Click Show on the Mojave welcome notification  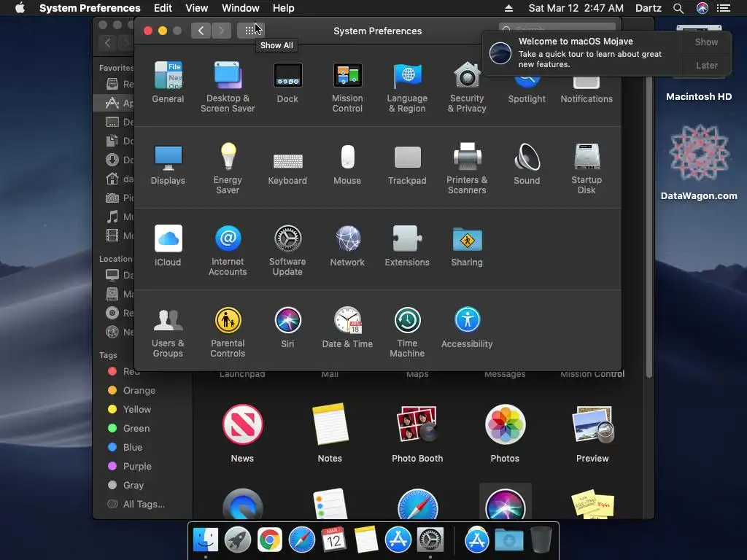[x=706, y=42]
